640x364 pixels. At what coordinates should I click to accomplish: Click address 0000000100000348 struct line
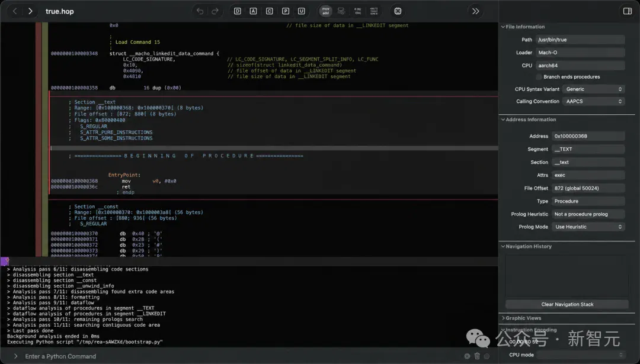coord(135,53)
